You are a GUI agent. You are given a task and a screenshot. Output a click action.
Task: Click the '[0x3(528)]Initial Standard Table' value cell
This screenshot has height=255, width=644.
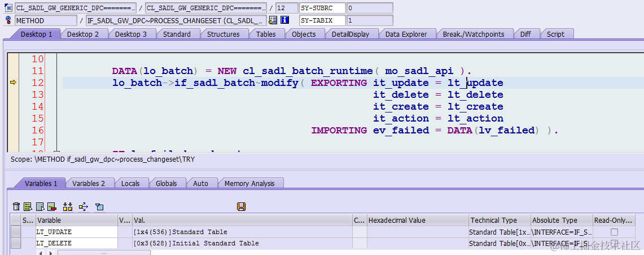point(242,243)
